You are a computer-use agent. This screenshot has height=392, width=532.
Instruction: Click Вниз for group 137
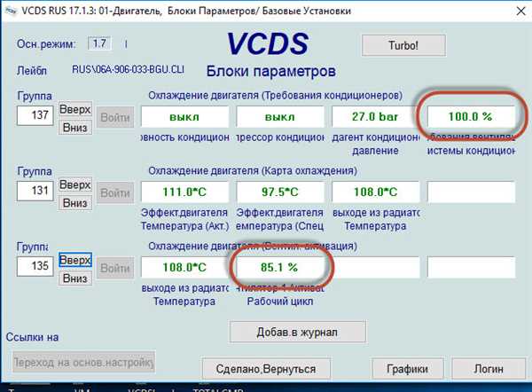(75, 128)
